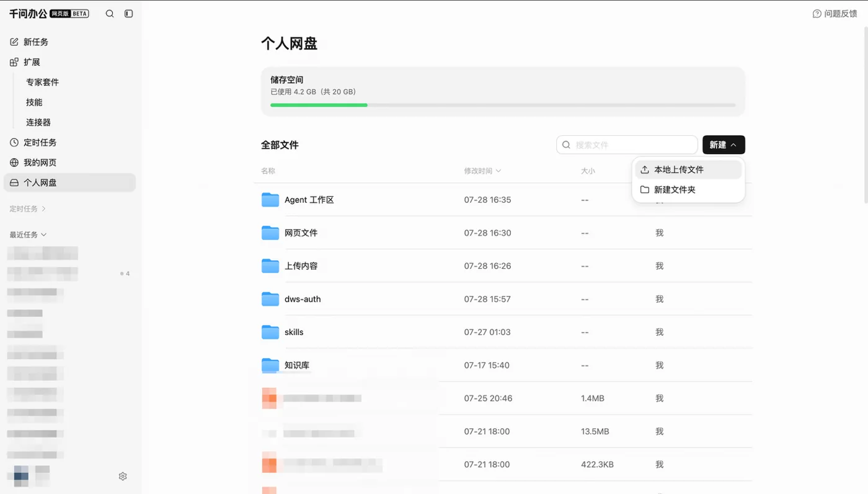The image size is (868, 494).
Task: Click the 千问办公 logo text
Action: (28, 14)
